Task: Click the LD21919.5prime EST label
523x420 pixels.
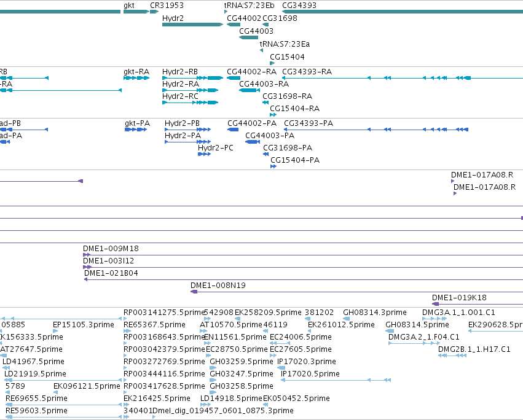Action: pyautogui.click(x=35, y=374)
